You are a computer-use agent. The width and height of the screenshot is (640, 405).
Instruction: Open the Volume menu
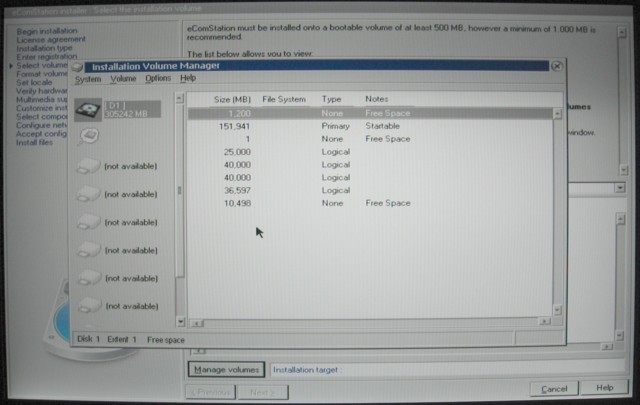coord(123,78)
